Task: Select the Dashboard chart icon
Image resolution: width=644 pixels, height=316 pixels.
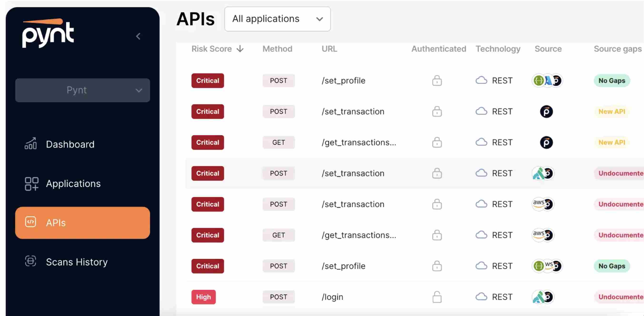Action: (x=31, y=144)
